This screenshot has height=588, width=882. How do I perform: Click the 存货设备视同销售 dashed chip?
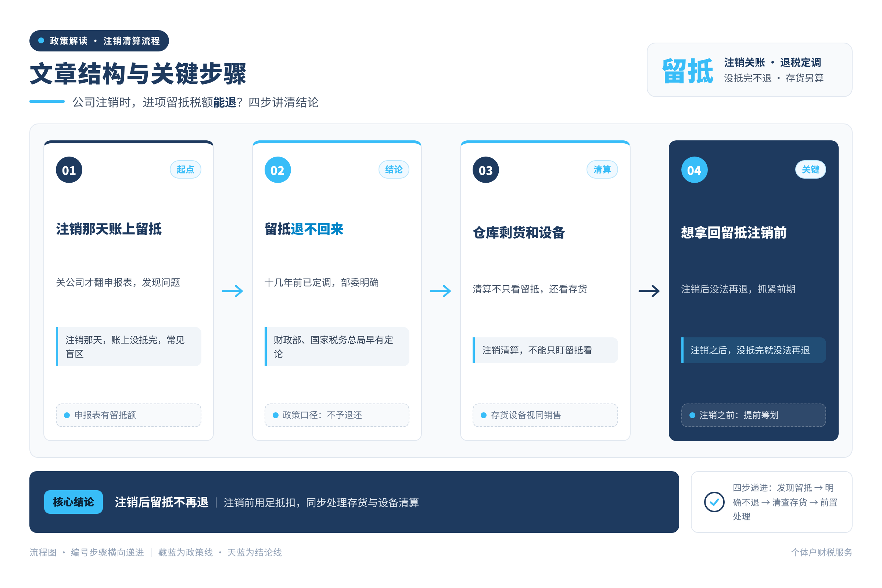(x=545, y=415)
